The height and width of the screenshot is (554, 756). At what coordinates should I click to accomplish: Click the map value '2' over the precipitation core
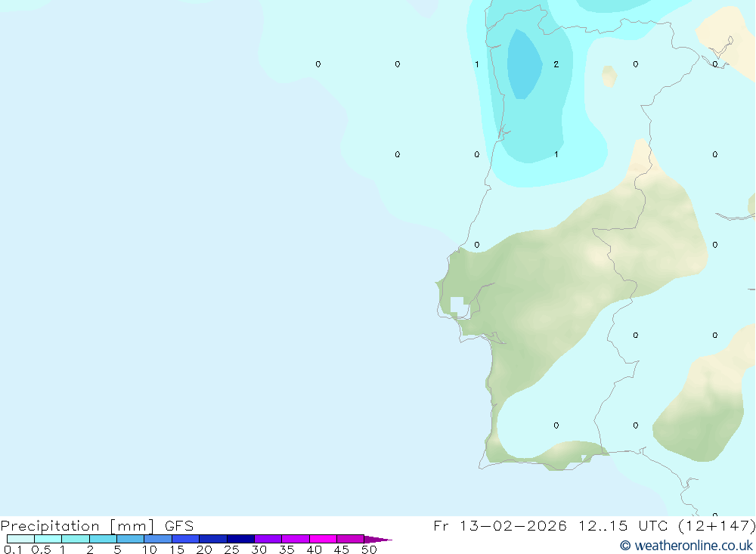pyautogui.click(x=556, y=64)
